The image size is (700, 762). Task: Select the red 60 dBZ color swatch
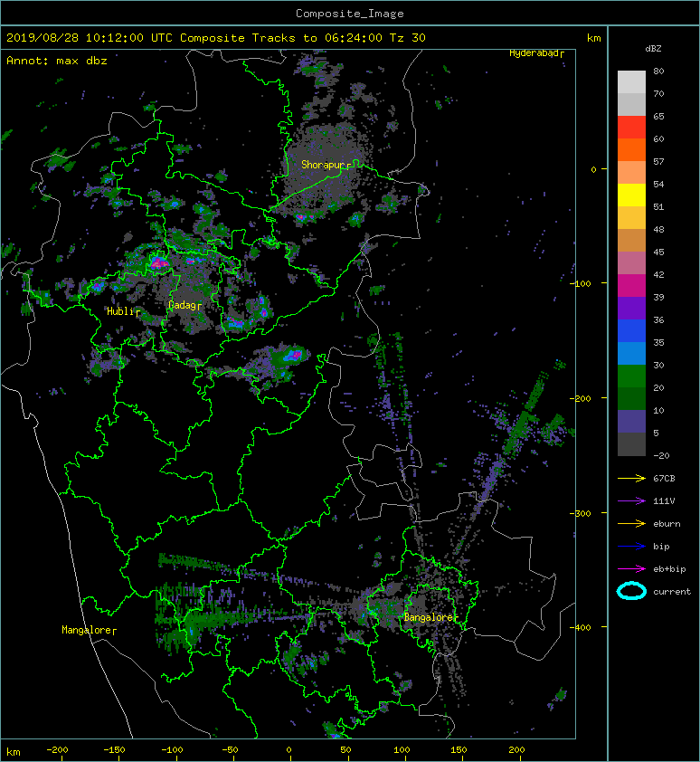pyautogui.click(x=631, y=128)
